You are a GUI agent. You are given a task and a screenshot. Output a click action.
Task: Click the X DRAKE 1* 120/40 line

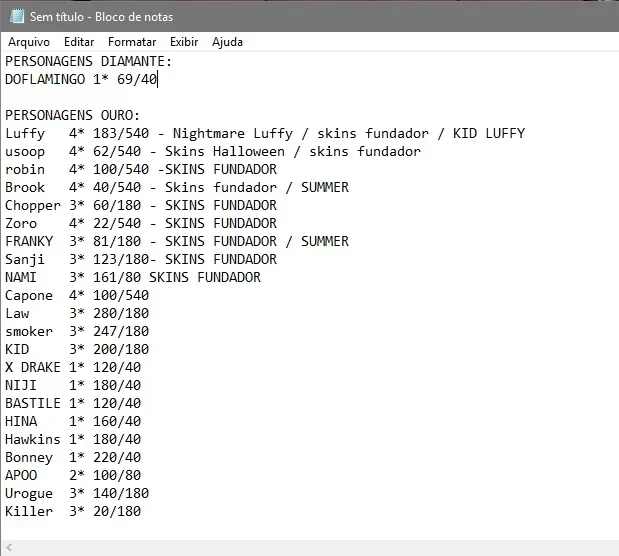pos(73,367)
